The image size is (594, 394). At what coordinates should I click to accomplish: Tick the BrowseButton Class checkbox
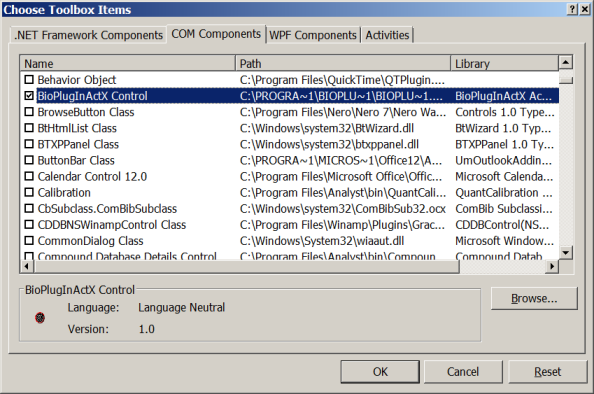pos(29,112)
